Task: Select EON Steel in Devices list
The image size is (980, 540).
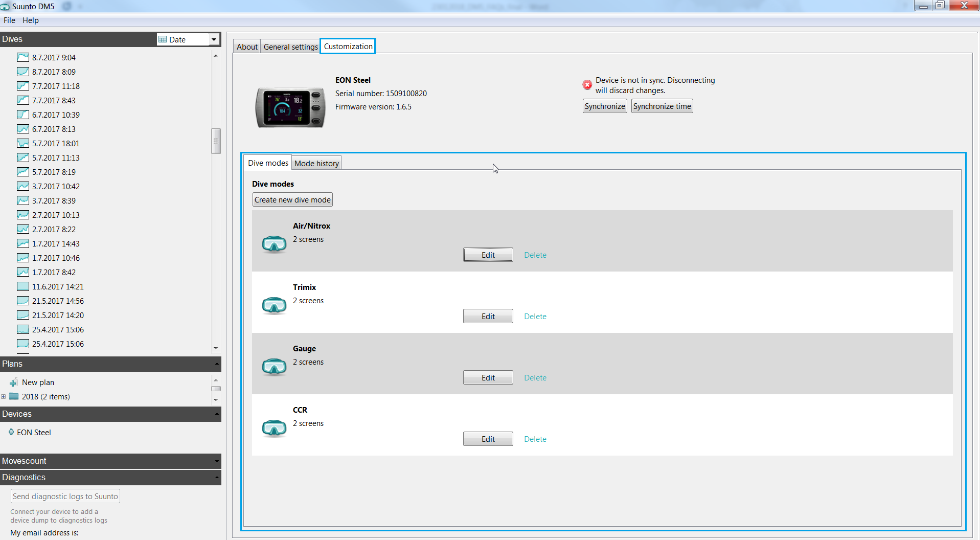Action: 34,432
